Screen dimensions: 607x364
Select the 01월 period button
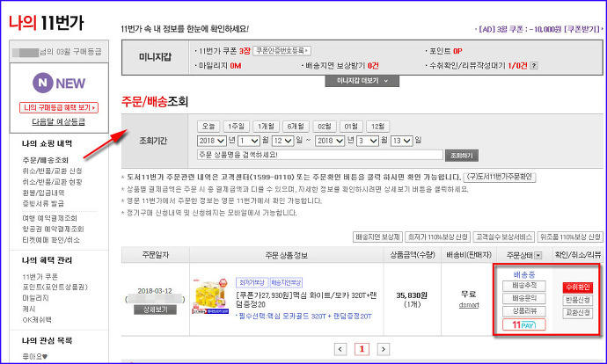tap(351, 127)
